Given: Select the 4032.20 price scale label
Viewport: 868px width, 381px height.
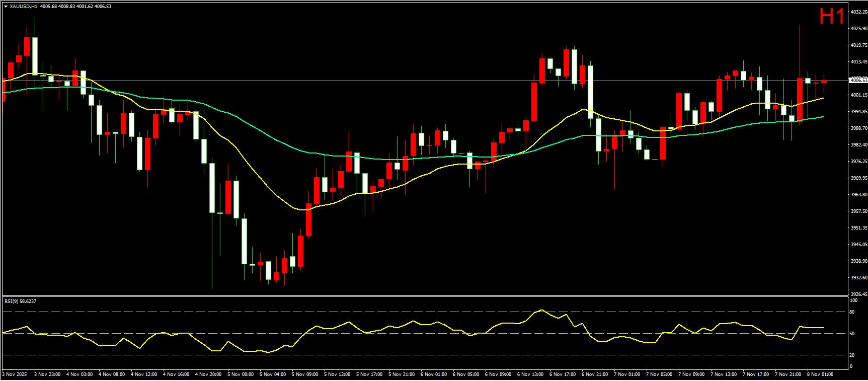Looking at the screenshot, I should click(x=858, y=12).
